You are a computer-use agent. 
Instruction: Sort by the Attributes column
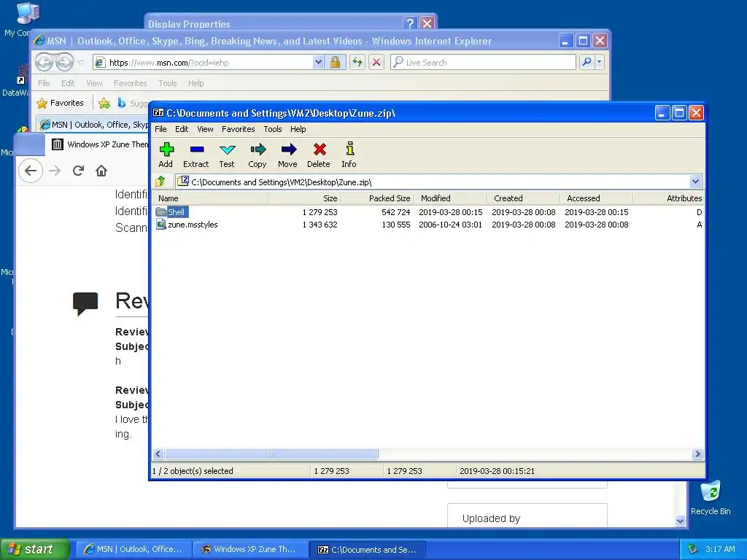coord(669,198)
